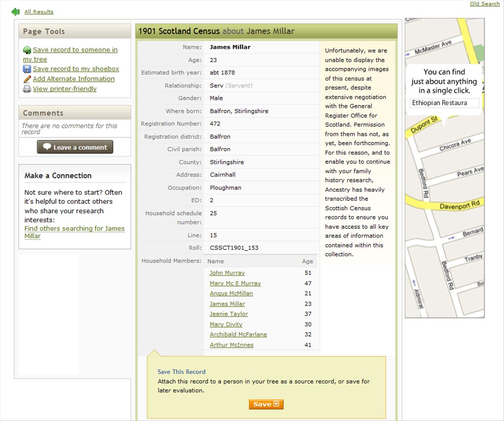
Task: Click the Page Tools panel header
Action: [x=75, y=31]
